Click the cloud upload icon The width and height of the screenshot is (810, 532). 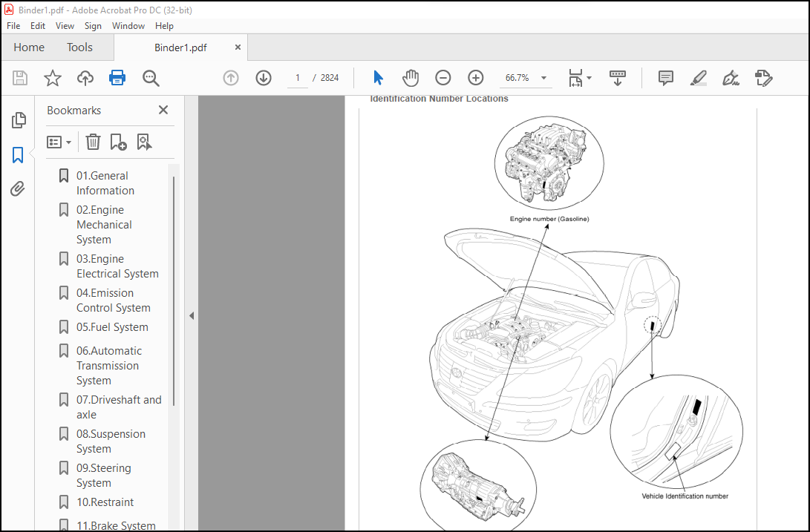point(85,78)
